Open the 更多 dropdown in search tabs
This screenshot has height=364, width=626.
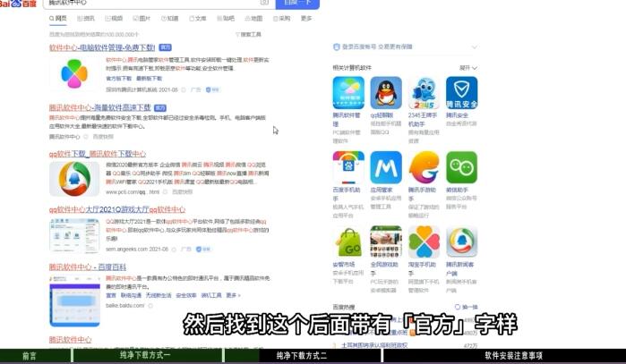pyautogui.click(x=306, y=19)
